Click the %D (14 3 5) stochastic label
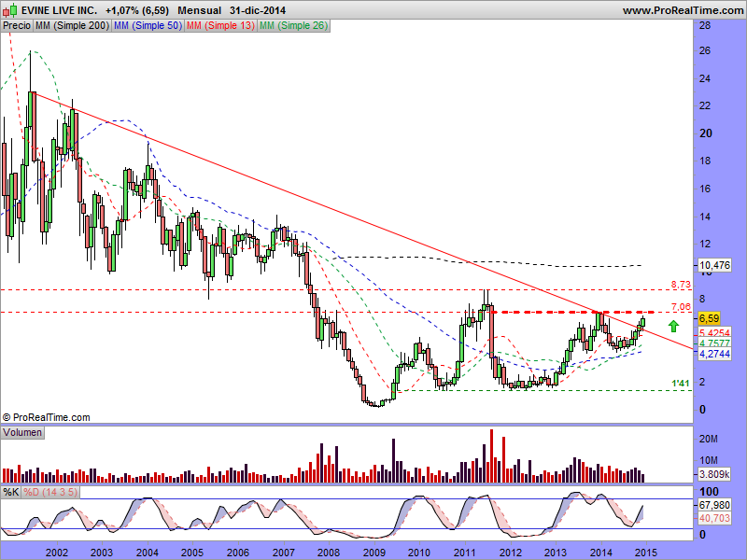The image size is (747, 560). click(x=50, y=492)
